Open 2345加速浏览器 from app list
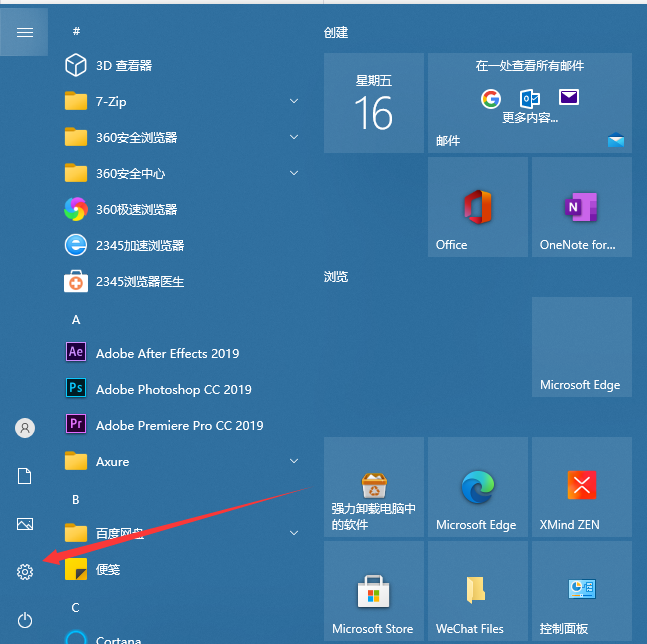647x644 pixels. 139,245
